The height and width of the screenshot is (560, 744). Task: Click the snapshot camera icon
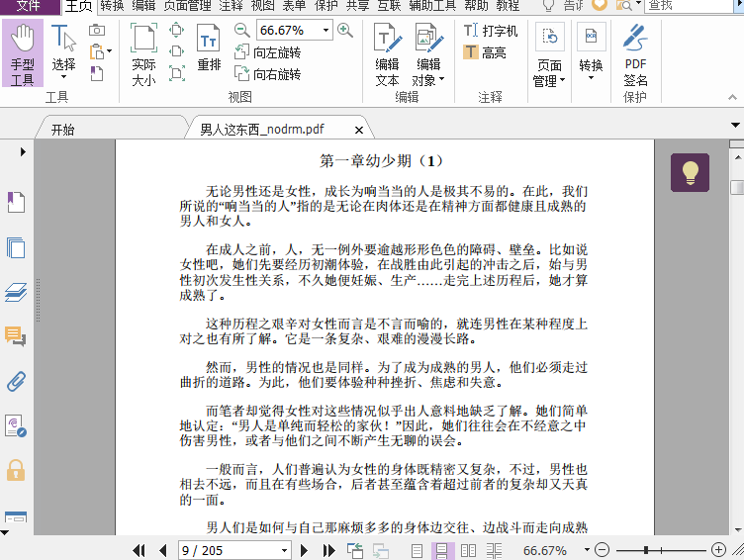coord(97,30)
